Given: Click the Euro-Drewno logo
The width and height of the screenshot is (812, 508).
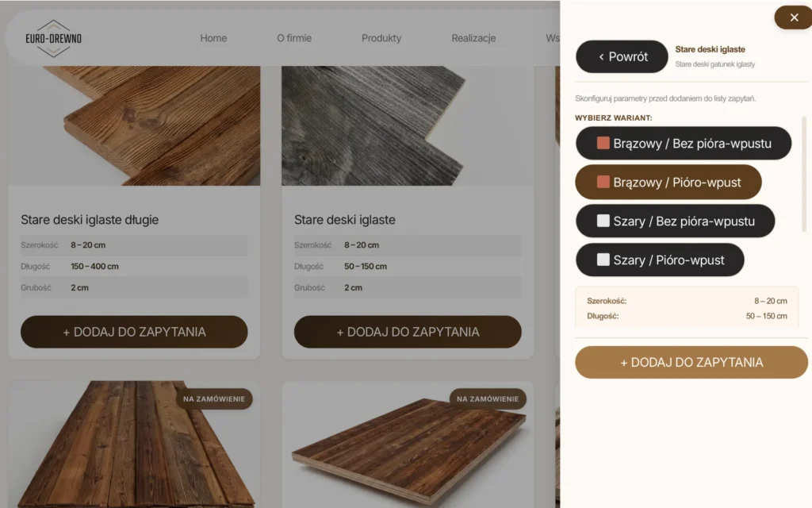Looking at the screenshot, I should coord(53,38).
